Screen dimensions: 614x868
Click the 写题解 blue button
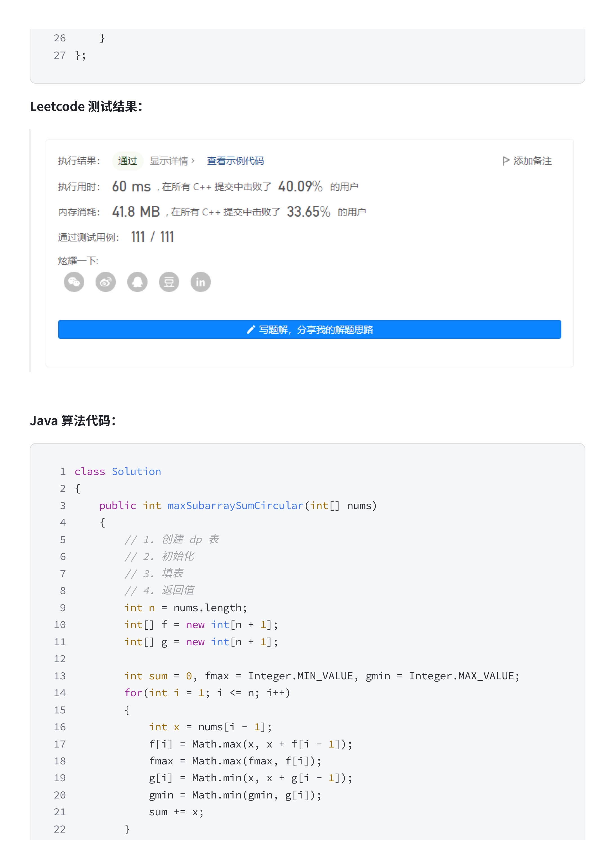click(x=309, y=330)
